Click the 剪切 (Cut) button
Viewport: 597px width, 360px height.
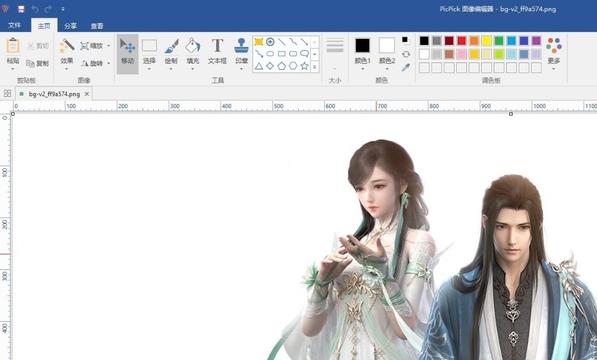[38, 46]
